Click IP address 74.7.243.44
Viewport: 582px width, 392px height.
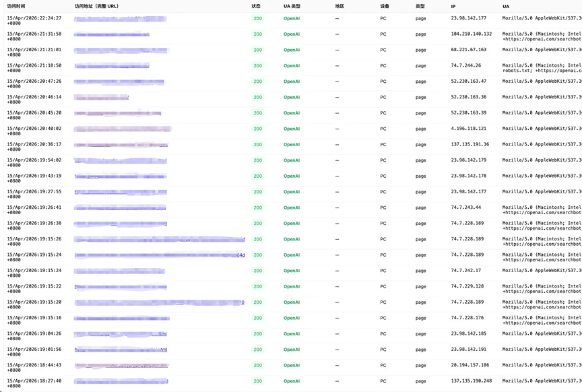(x=466, y=207)
